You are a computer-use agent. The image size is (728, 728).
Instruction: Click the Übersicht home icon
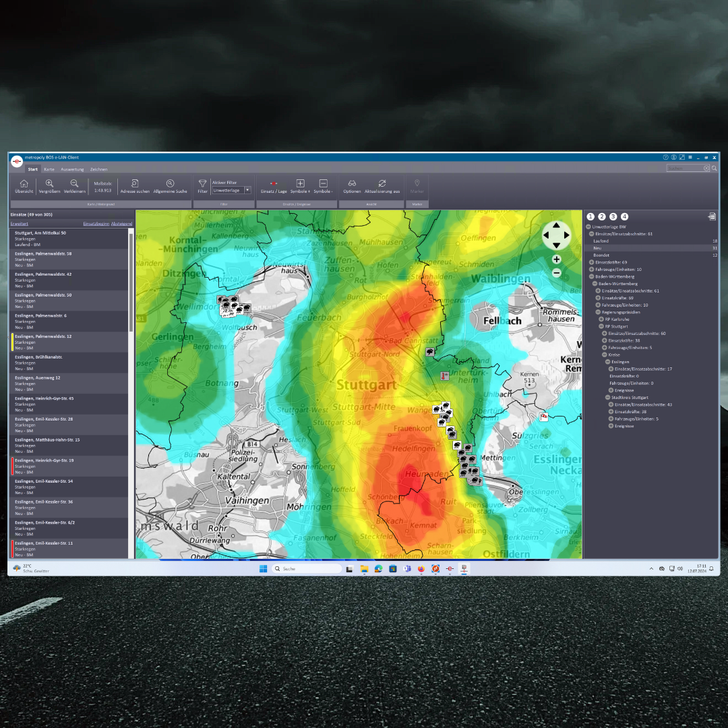(24, 184)
